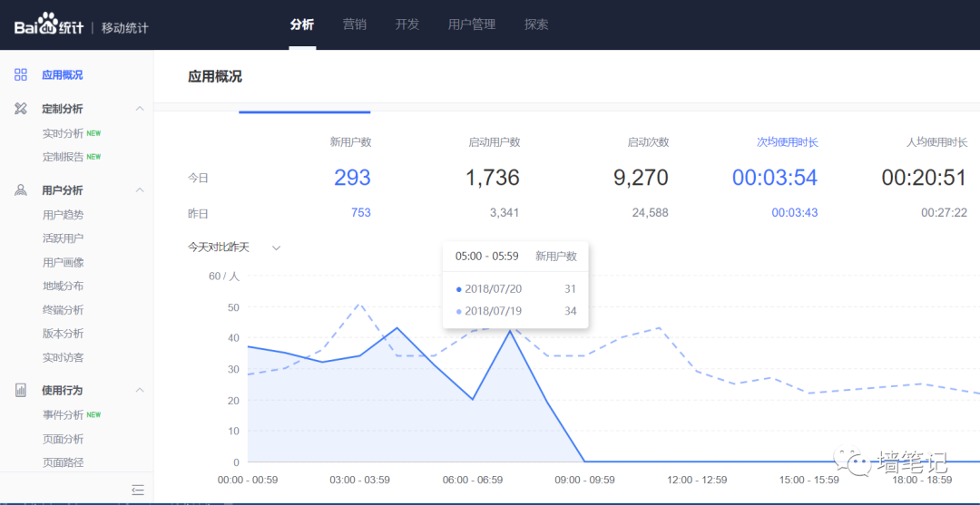The image size is (980, 505).
Task: Open 用户趋势 in the sidebar
Action: tap(63, 215)
